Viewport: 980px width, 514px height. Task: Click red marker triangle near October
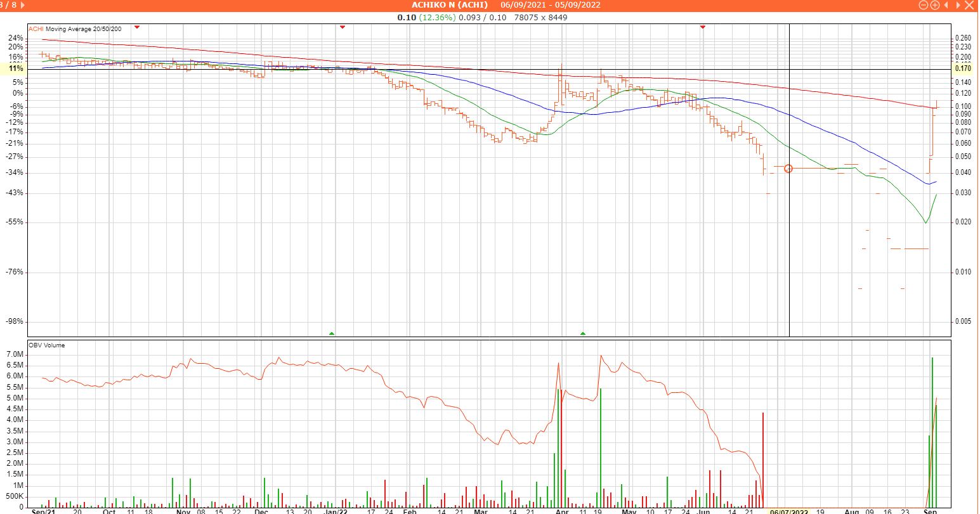137,27
